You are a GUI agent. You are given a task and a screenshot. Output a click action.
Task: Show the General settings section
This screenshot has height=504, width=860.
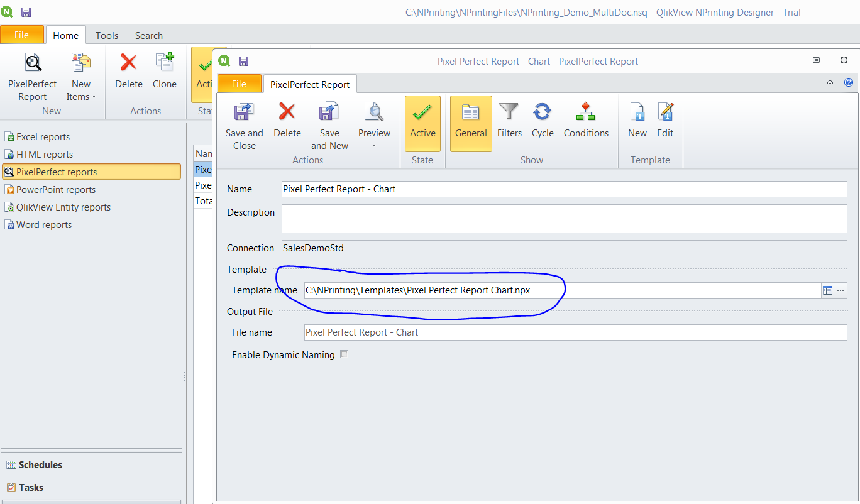[x=471, y=124]
